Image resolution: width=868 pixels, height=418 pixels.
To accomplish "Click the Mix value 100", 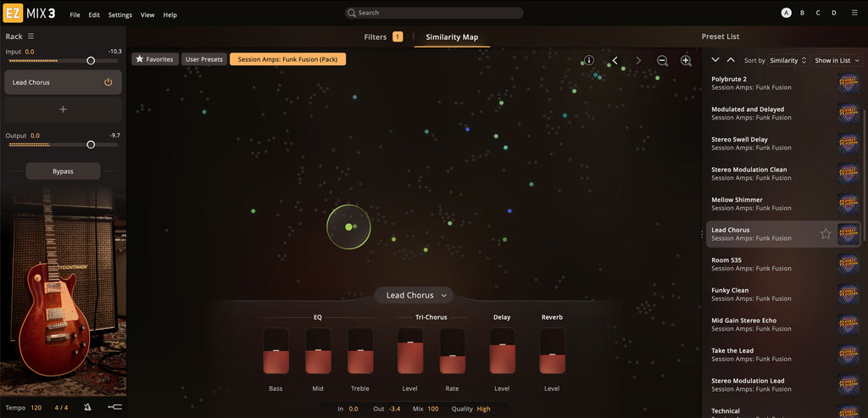I will click(x=433, y=409).
